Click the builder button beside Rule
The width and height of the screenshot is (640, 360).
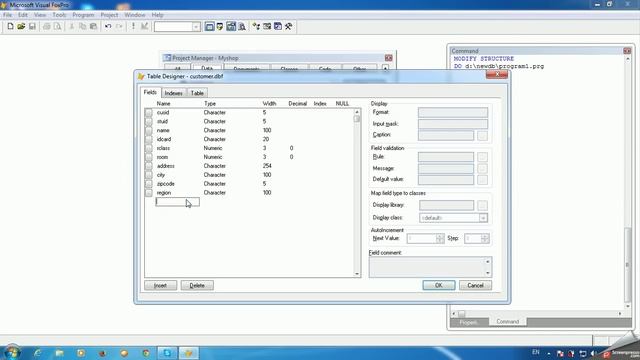(x=482, y=157)
